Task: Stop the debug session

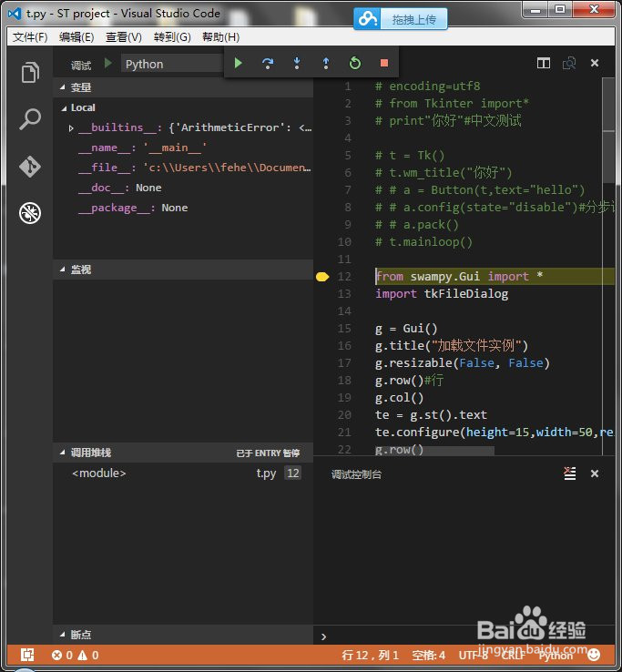Action: click(384, 64)
